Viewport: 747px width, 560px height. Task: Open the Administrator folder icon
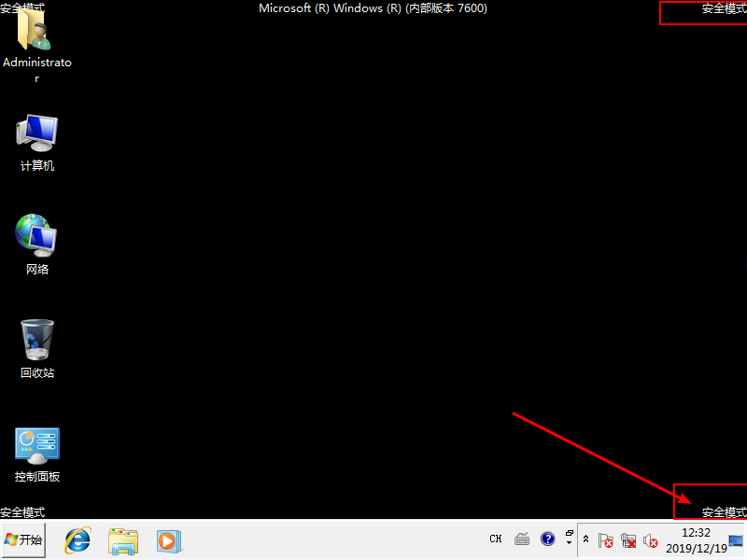(36, 34)
